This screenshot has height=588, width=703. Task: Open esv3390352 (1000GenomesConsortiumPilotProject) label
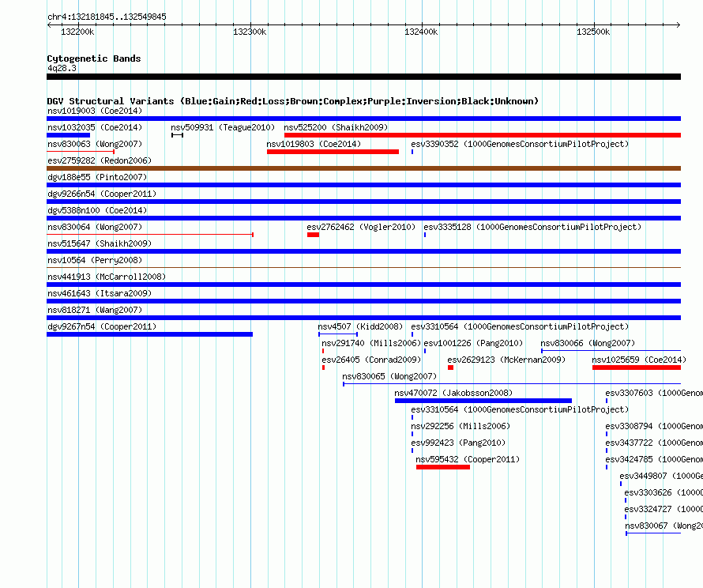520,144
